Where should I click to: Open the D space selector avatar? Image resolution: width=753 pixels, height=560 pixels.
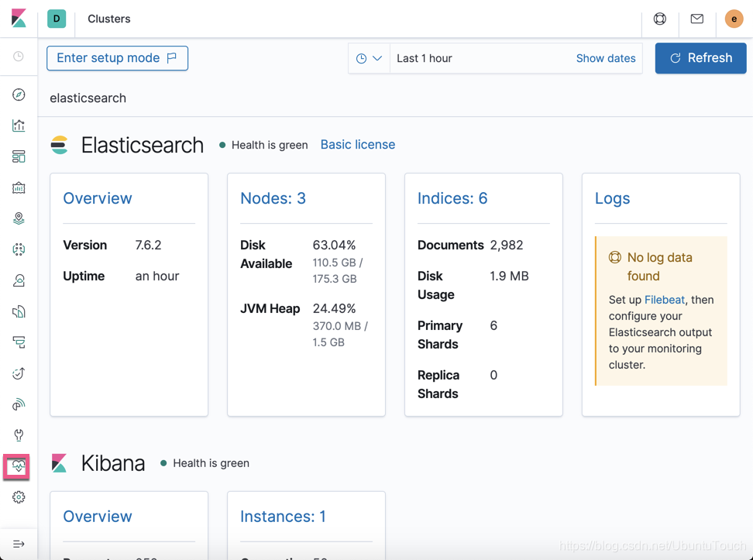click(x=57, y=19)
